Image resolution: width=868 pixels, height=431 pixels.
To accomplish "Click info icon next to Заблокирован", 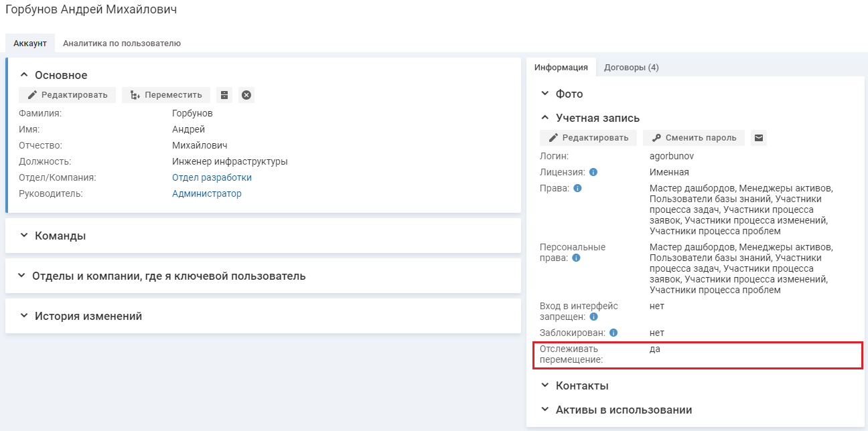I will (x=613, y=333).
